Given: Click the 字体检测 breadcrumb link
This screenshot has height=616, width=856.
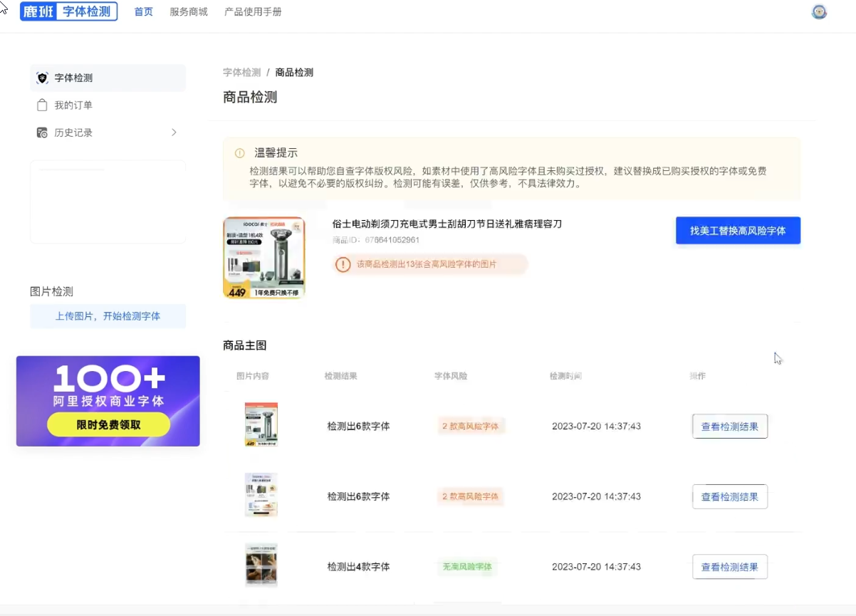Looking at the screenshot, I should tap(241, 73).
